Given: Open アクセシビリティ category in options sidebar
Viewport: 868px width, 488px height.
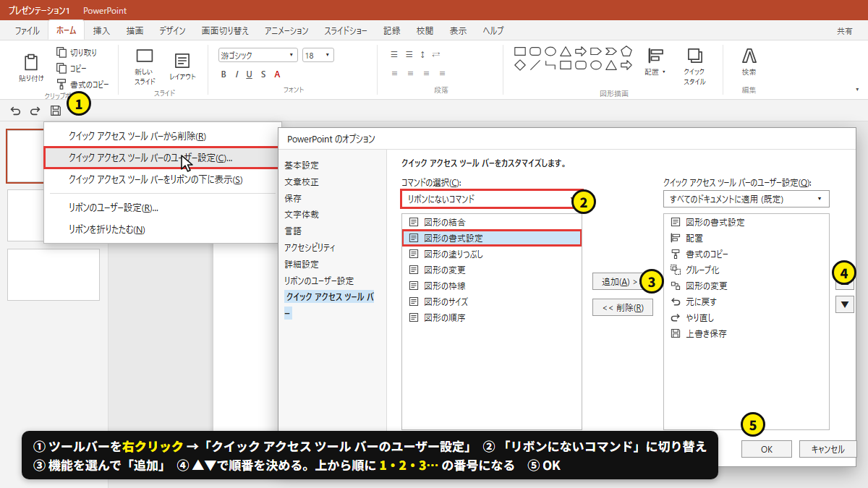Looking at the screenshot, I should [x=310, y=247].
